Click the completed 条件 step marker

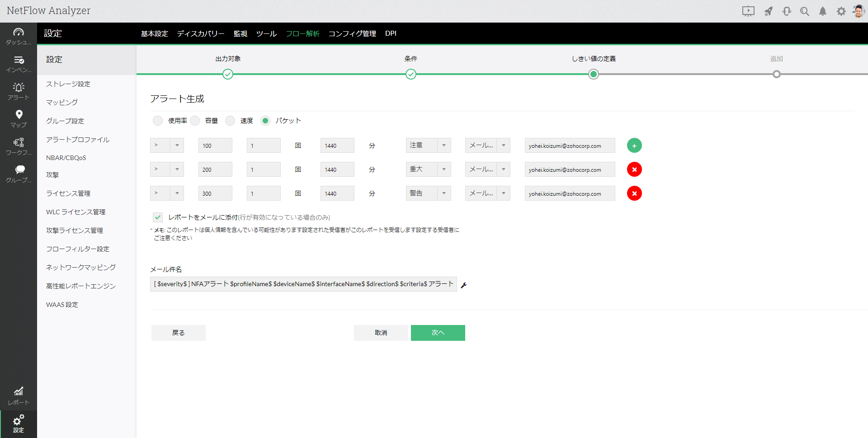click(x=411, y=74)
